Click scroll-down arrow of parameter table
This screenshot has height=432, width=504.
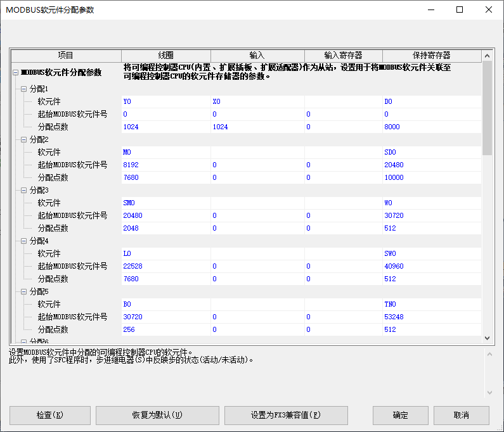[488, 338]
